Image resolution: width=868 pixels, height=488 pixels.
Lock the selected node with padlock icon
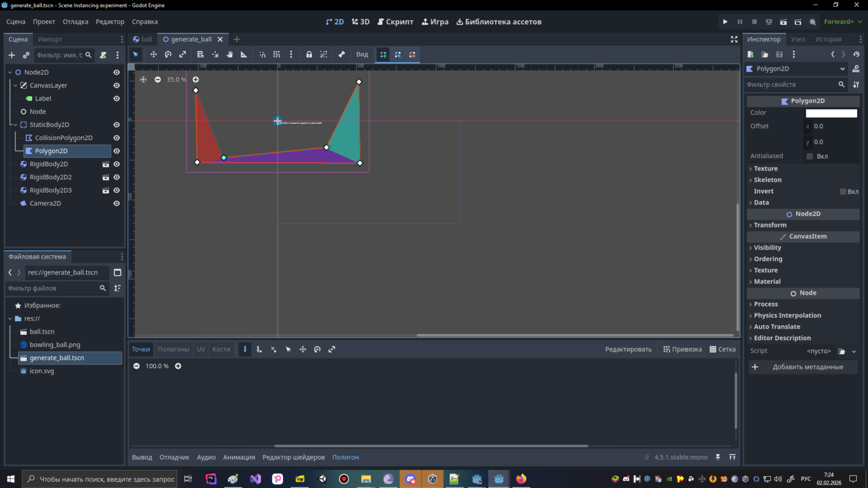[x=309, y=55]
